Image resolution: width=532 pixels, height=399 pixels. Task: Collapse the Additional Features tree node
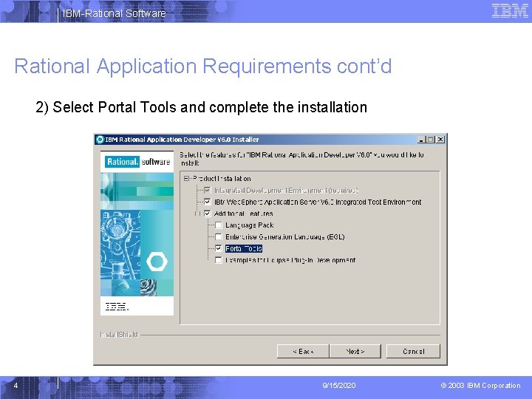click(x=197, y=214)
